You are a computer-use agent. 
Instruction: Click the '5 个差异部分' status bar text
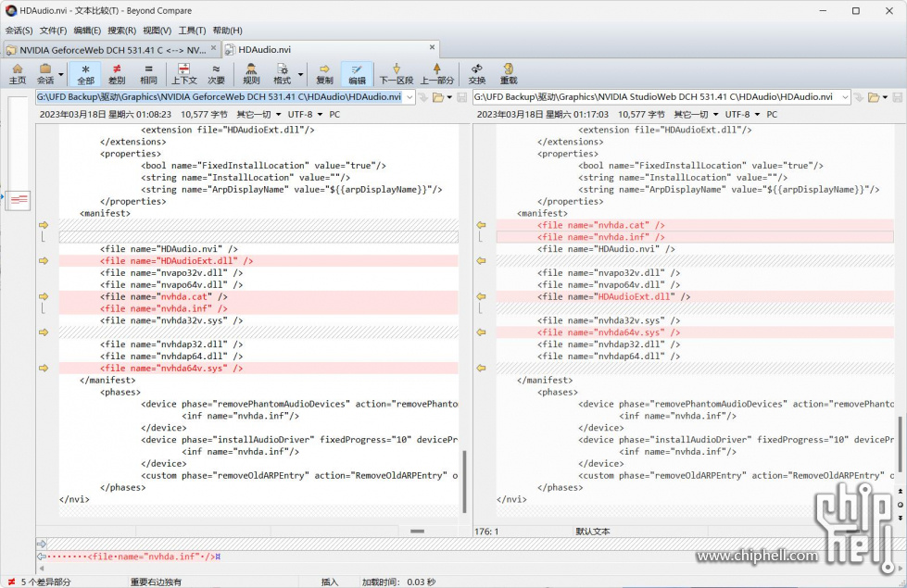click(x=45, y=582)
